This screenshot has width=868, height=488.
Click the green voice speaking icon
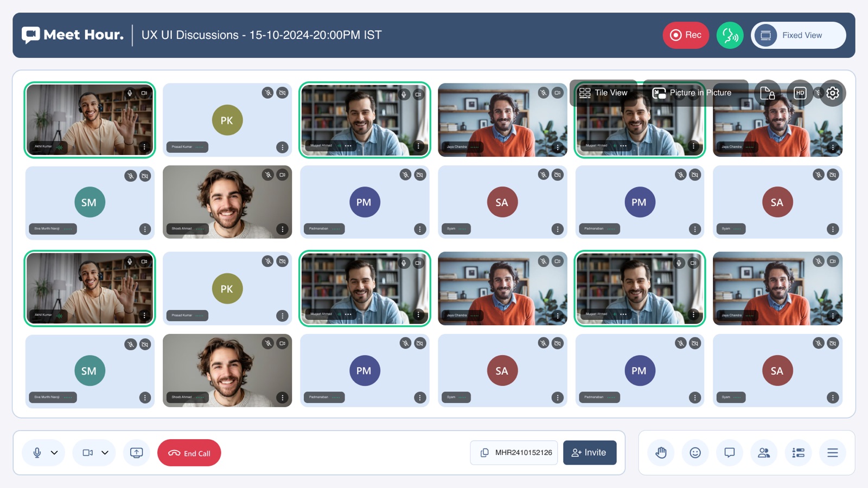pos(730,35)
